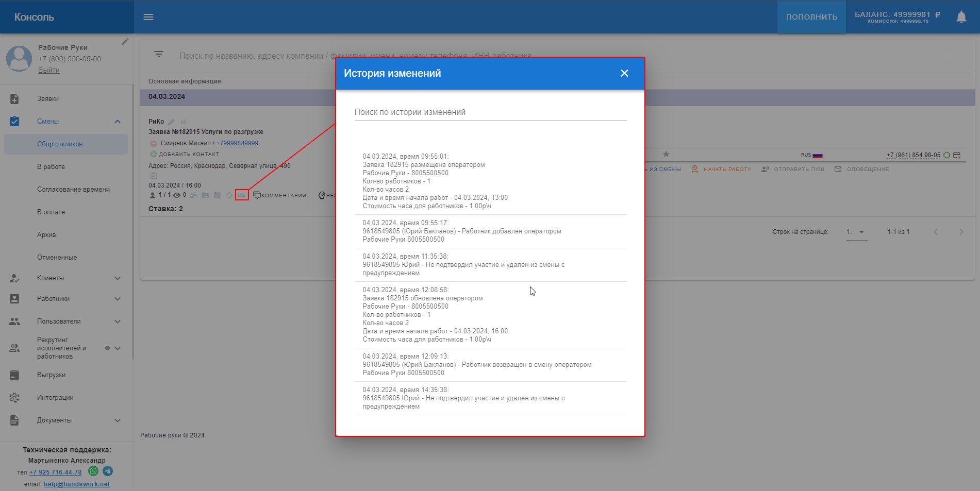Click green hexagon status icon by phone
This screenshot has height=491, width=980.
coord(946,155)
